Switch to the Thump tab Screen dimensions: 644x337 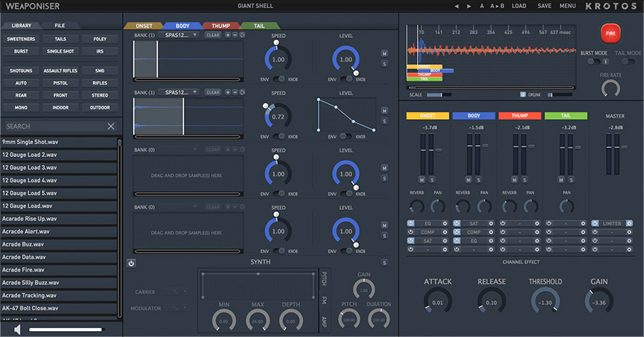pos(220,25)
